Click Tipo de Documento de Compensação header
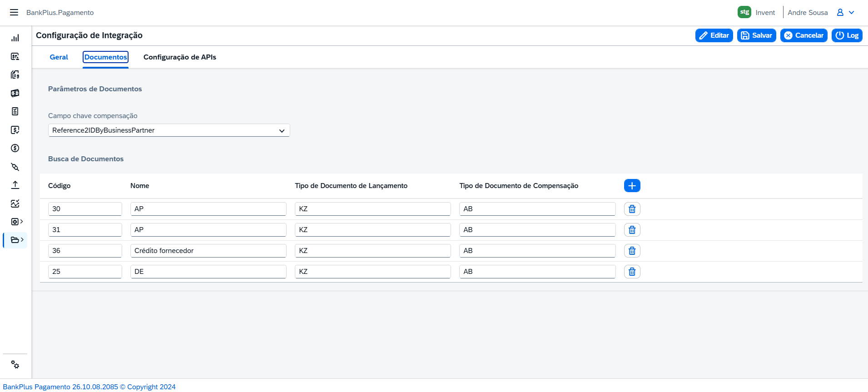 519,186
